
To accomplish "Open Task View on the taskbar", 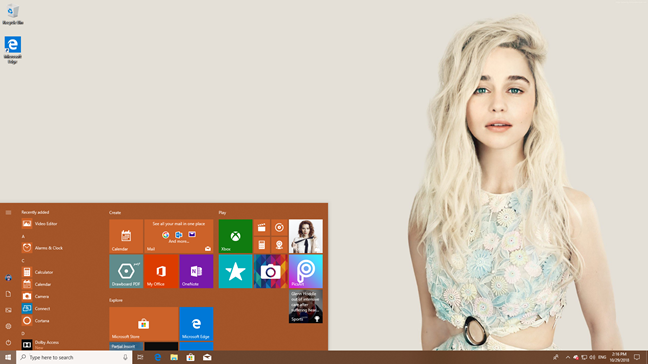I will click(x=140, y=357).
